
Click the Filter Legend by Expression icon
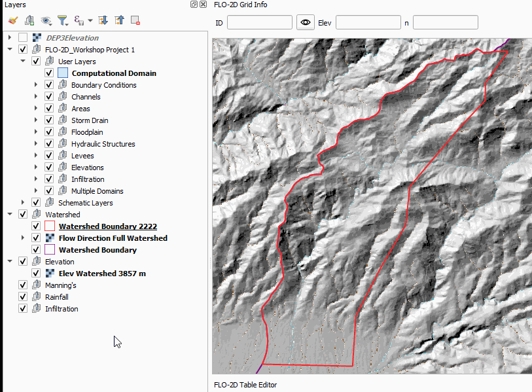(x=79, y=21)
